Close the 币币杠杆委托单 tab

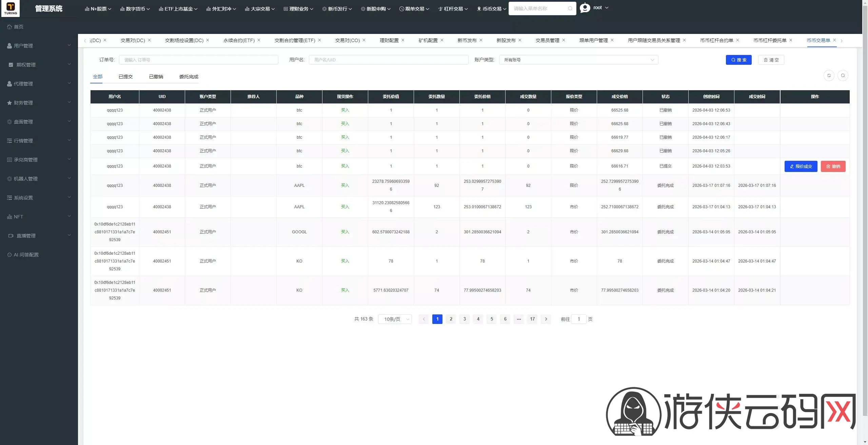[791, 40]
